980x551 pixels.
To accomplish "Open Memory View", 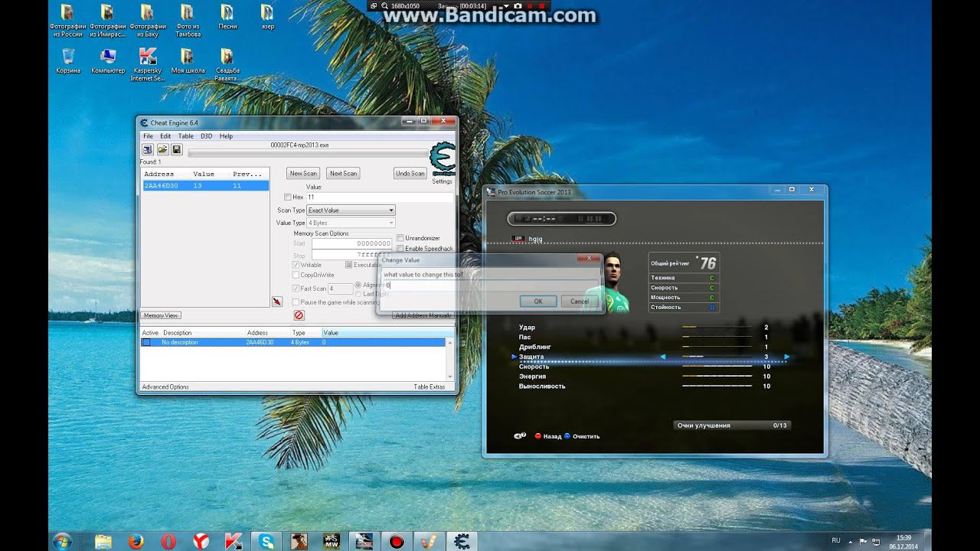I will click(161, 315).
